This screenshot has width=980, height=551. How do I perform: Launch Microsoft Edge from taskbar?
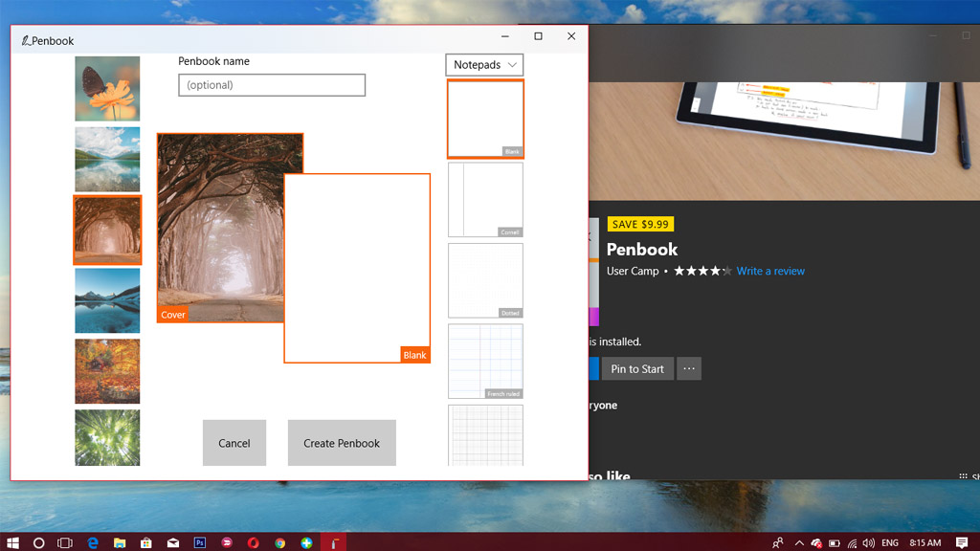tap(93, 543)
